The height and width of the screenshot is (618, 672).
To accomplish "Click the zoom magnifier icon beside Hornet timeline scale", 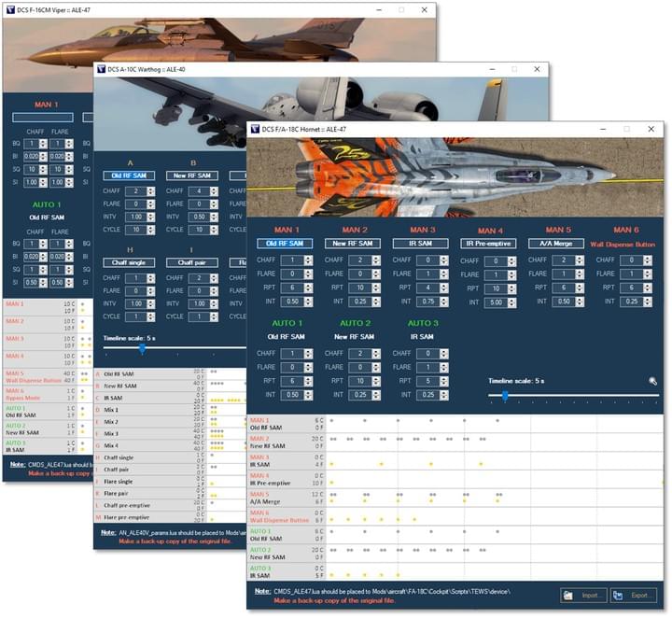I will pyautogui.click(x=652, y=381).
